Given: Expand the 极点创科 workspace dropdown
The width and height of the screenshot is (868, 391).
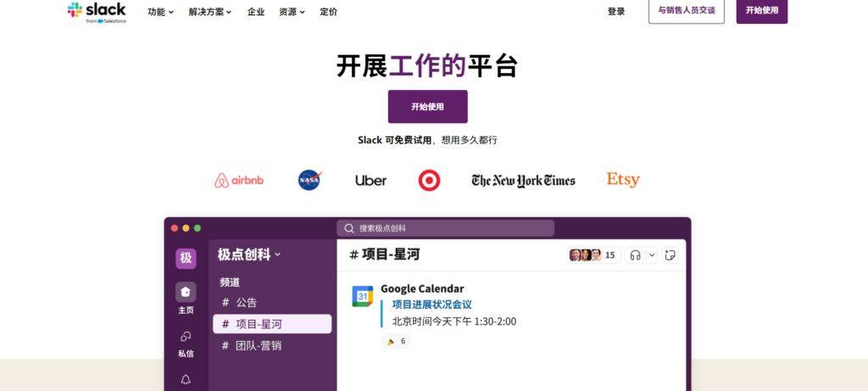Looking at the screenshot, I should 249,254.
